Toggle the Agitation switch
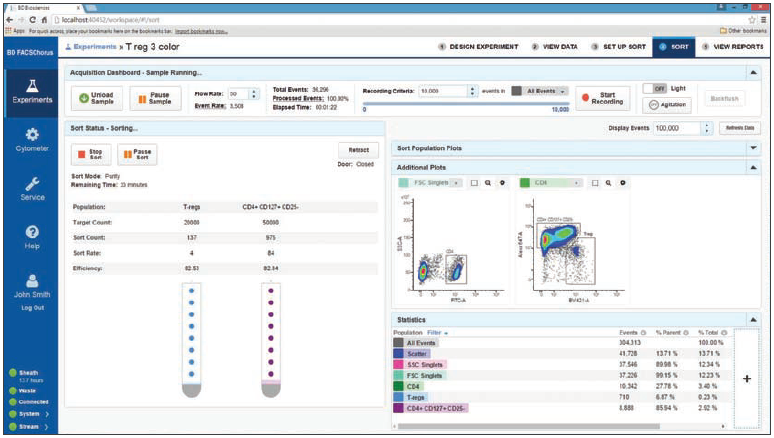Viewport: 774px width, 438px height. (x=667, y=105)
